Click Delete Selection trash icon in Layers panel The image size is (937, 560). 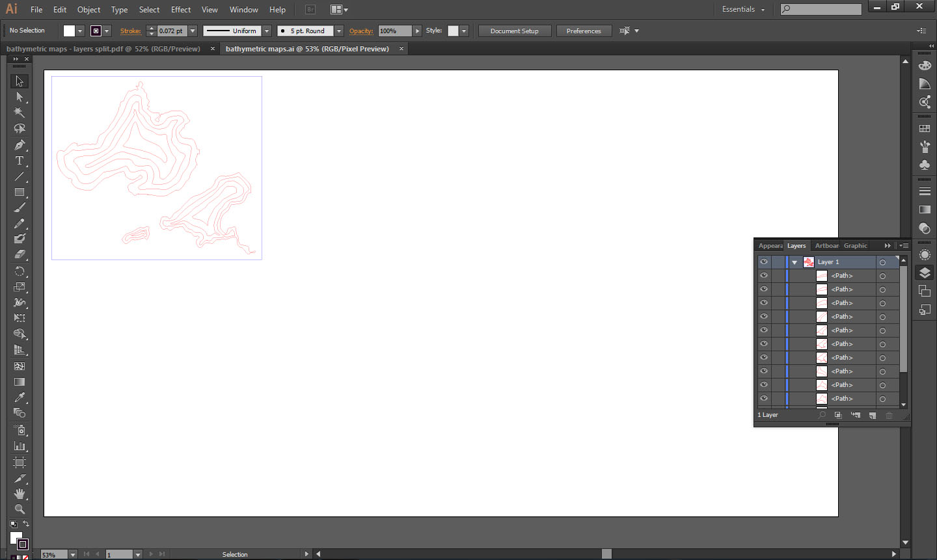tap(889, 415)
